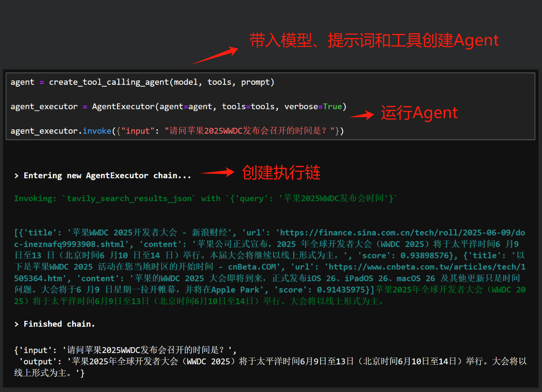Click the query value '苹果2025WWDC发布会时间'
The height and width of the screenshot is (392, 542).
(x=334, y=198)
